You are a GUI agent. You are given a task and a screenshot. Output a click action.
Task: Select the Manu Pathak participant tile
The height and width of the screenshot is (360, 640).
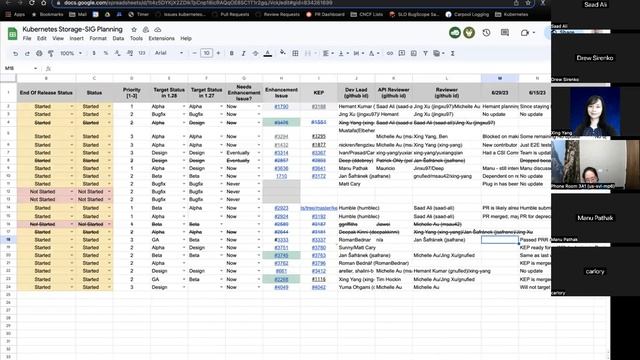[595, 218]
